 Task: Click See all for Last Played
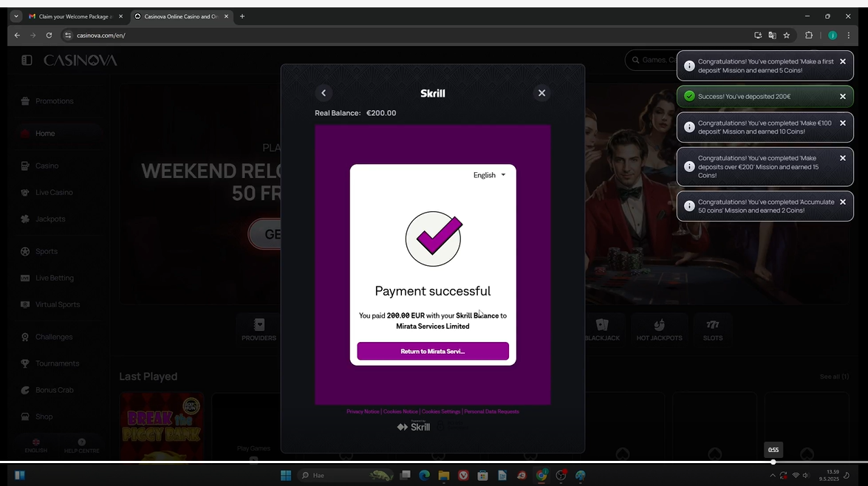[x=834, y=377]
